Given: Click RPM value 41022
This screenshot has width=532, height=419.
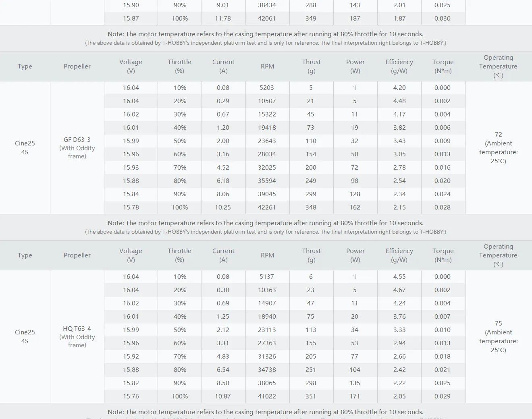Looking at the screenshot, I should tap(267, 396).
